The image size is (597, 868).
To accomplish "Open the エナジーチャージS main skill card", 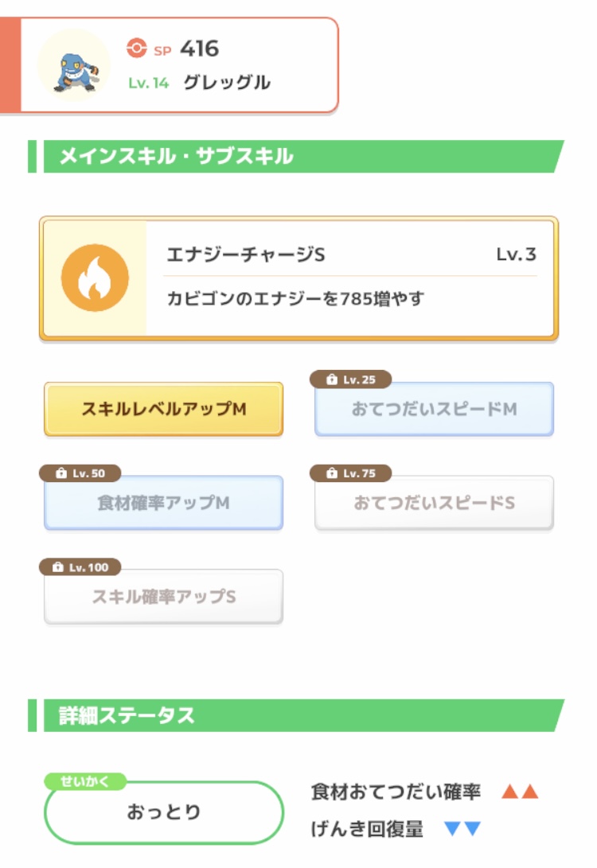I will coord(298,278).
